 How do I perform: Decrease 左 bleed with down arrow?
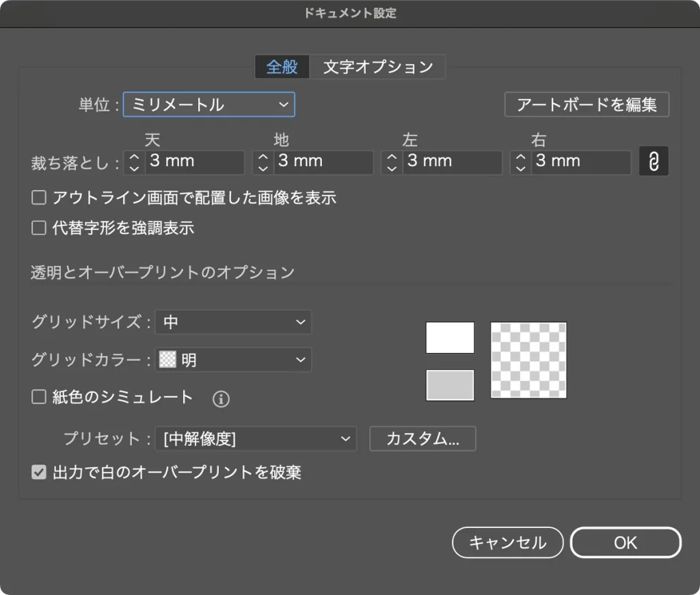click(x=392, y=168)
